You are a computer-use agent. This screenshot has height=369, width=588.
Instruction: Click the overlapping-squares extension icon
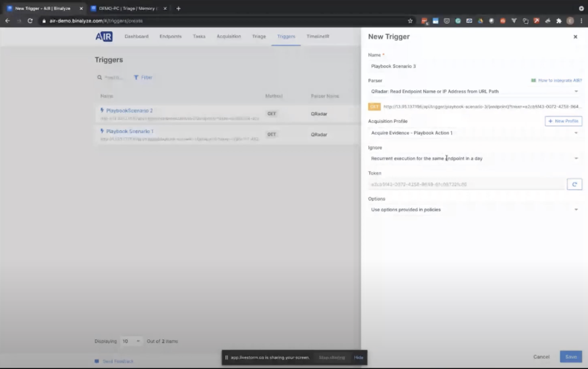pyautogui.click(x=525, y=21)
